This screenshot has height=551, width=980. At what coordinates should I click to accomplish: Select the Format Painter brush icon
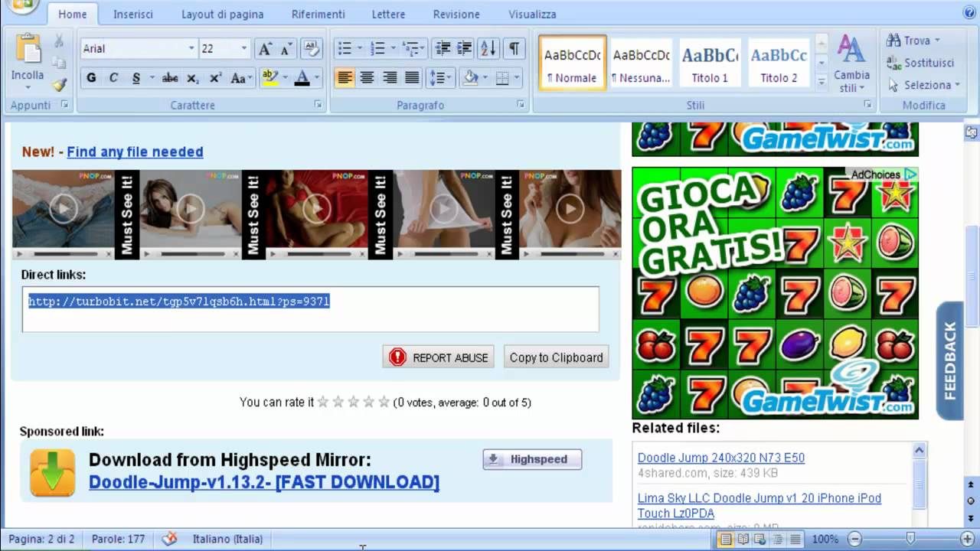pos(59,85)
